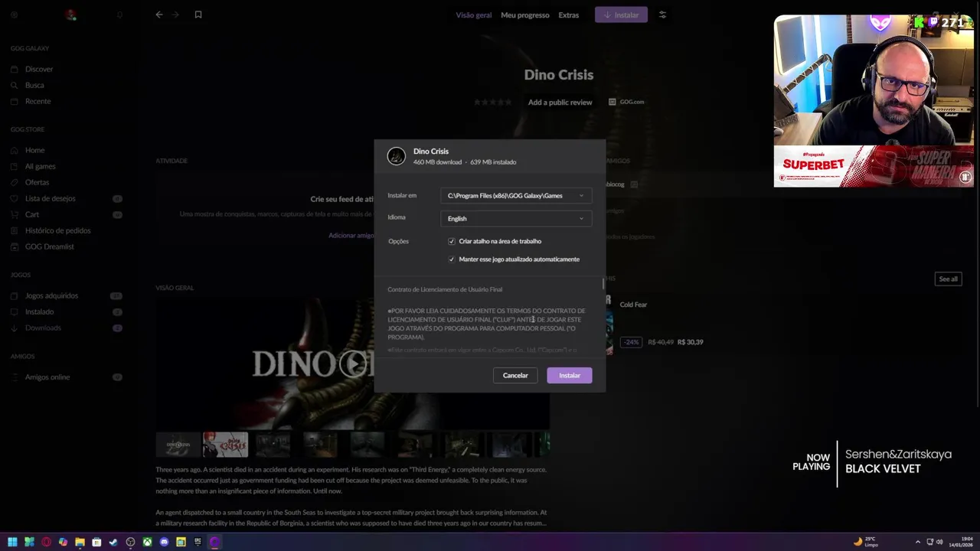Viewport: 980px width, 551px height.
Task: Select the first Dino Crisis logo thumbnail
Action: (x=178, y=445)
